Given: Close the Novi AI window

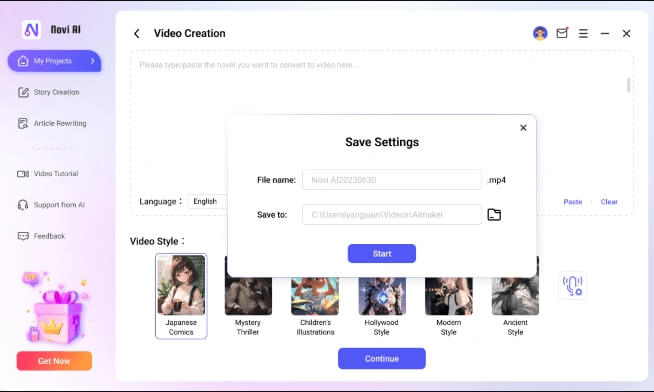Looking at the screenshot, I should [x=626, y=33].
